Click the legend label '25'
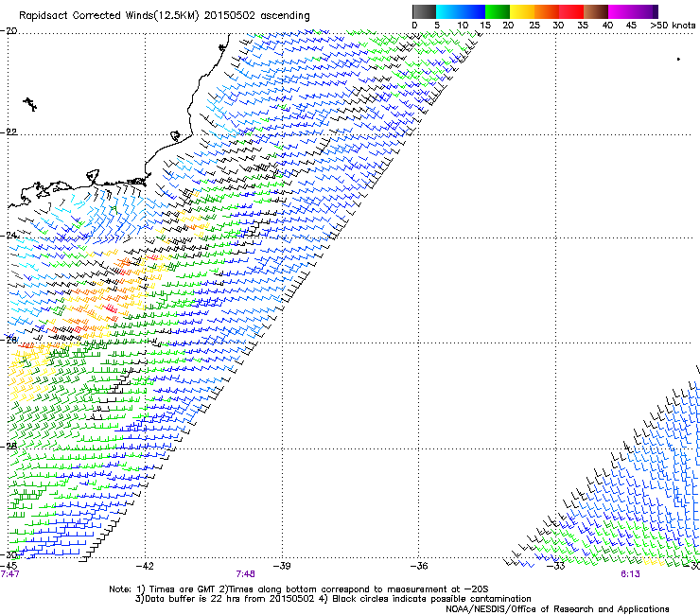 (534, 26)
